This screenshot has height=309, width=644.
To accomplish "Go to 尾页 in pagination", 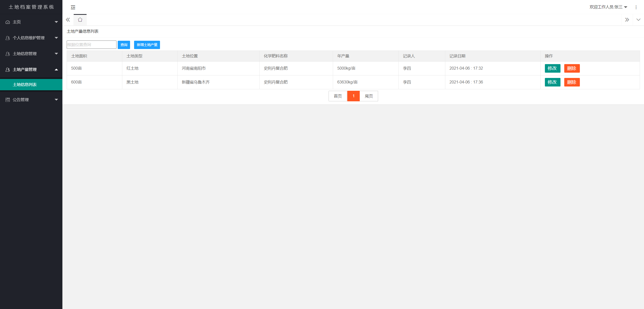I will coord(369,96).
